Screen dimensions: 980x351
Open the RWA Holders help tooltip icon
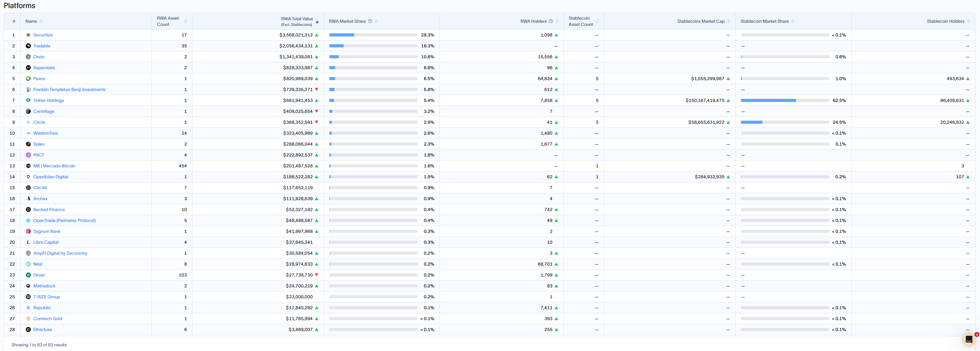551,21
